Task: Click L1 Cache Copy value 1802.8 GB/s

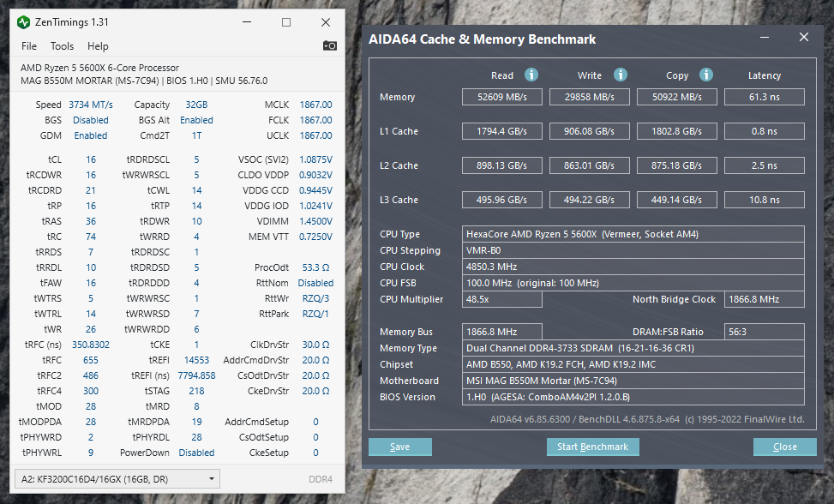Action: [x=676, y=131]
